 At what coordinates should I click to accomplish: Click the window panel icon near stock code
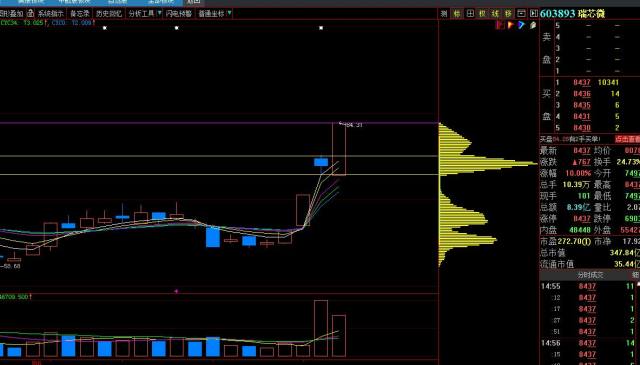pos(521,13)
